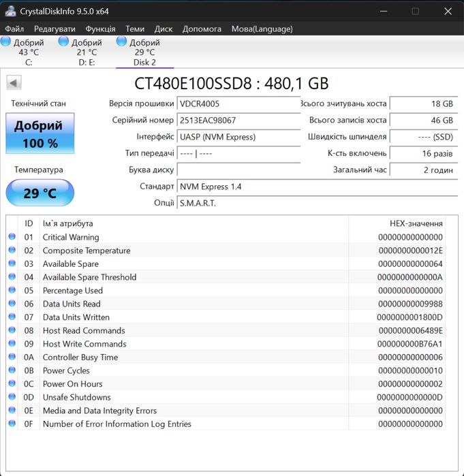
Task: Open the Редагувати menu
Action: click(55, 29)
